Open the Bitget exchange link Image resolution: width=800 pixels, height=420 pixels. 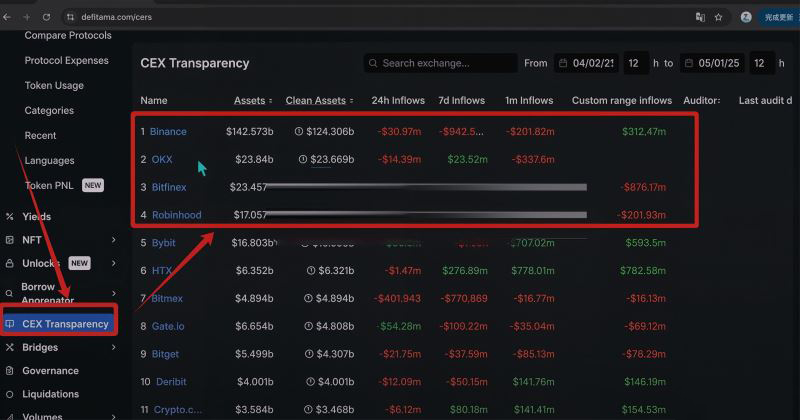tap(165, 354)
